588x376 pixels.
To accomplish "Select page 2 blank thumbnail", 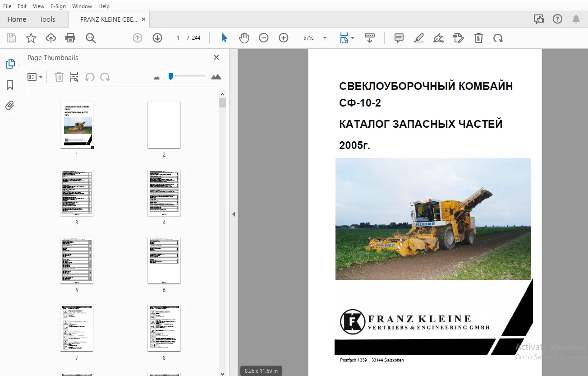I will 164,125.
